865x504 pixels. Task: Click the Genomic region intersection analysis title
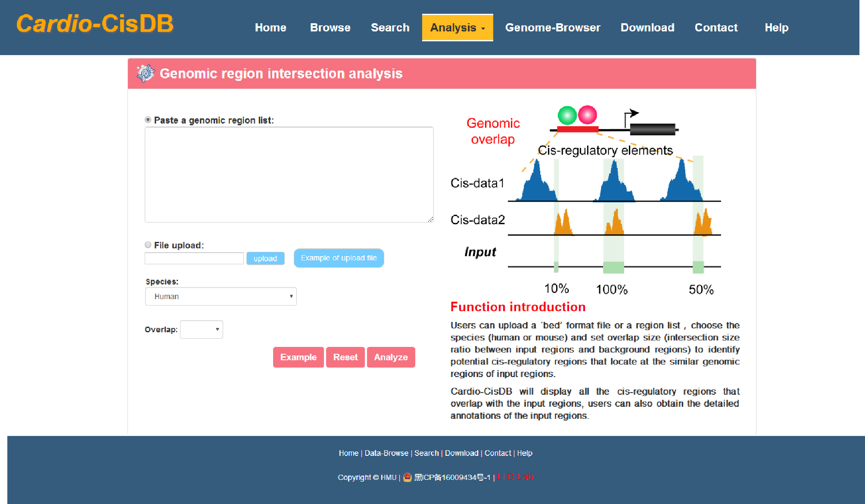(281, 74)
